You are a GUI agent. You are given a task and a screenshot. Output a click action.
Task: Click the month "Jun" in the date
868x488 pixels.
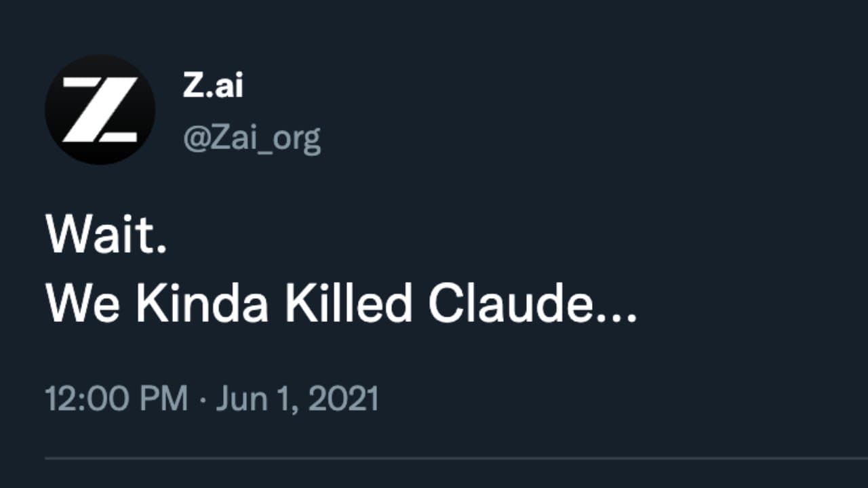click(239, 399)
